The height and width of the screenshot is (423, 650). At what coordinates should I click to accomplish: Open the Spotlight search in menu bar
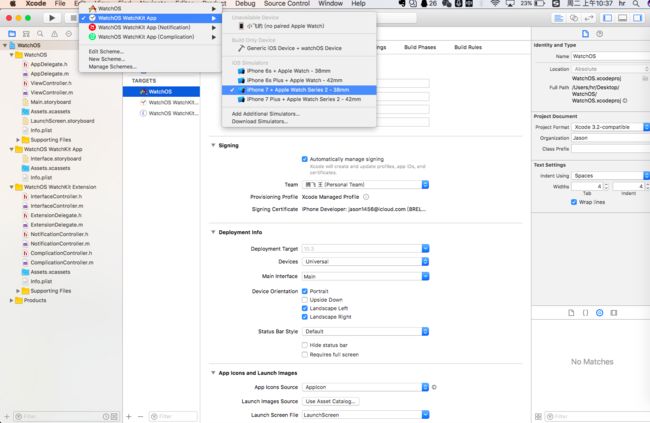[635, 4]
